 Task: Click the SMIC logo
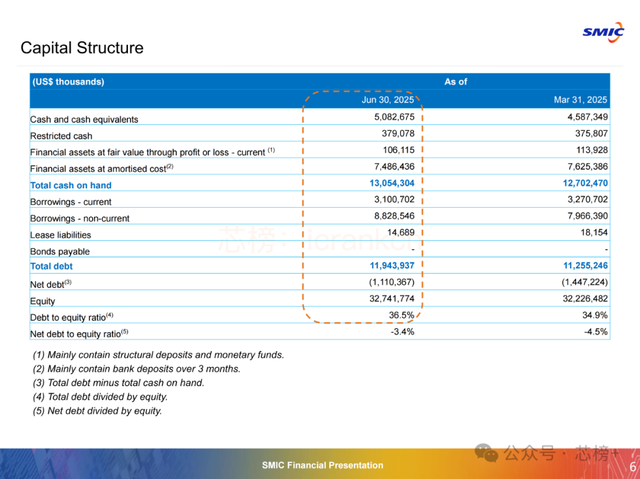click(603, 32)
